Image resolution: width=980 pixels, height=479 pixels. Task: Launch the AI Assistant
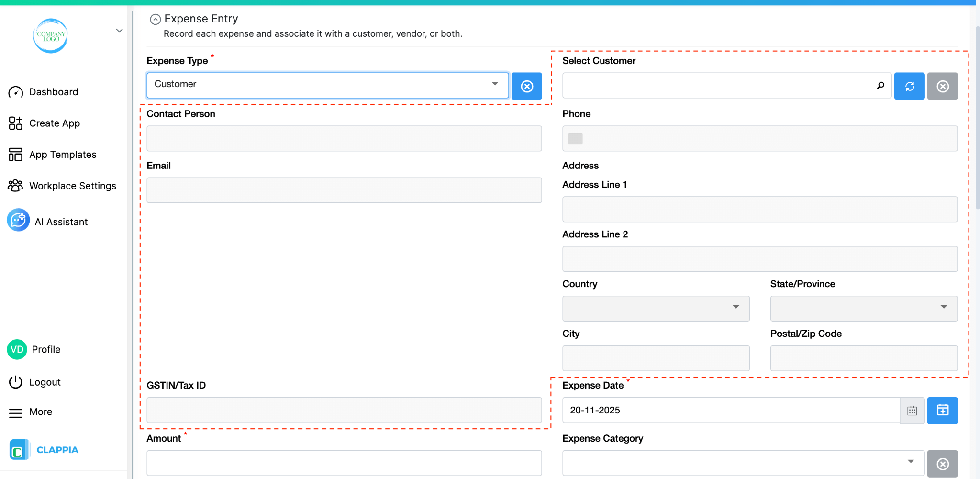click(61, 221)
